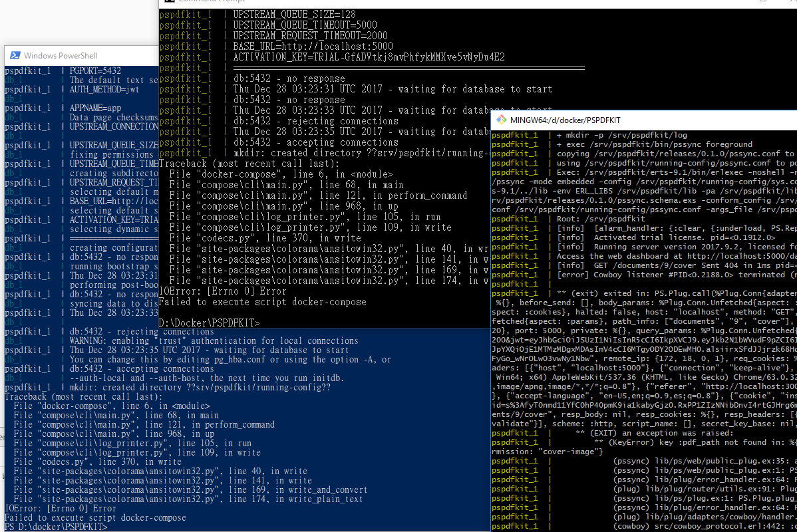This screenshot has height=532, width=797.
Task: Click the Windows PowerShell title bar icon
Action: point(15,55)
